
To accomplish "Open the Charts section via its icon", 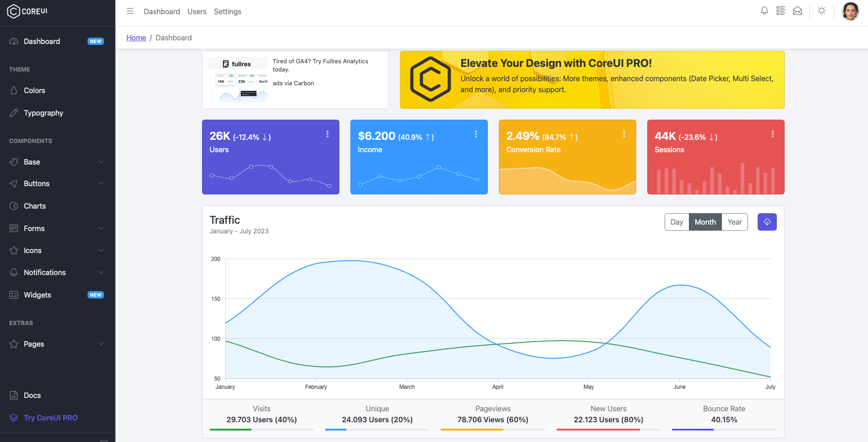I will pos(14,206).
